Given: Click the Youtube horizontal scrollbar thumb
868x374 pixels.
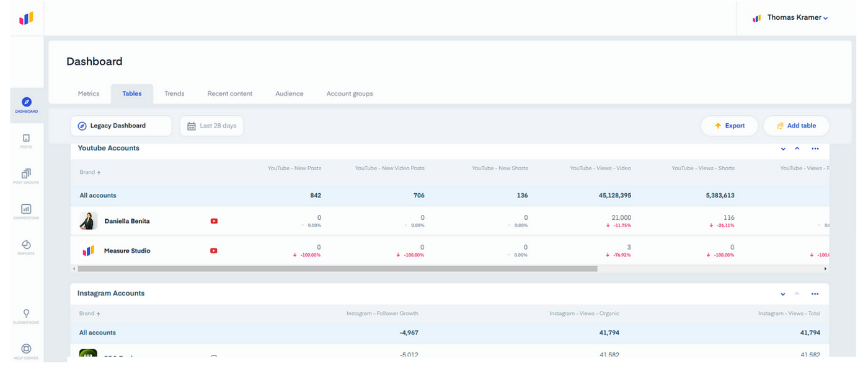Looking at the screenshot, I should point(337,269).
